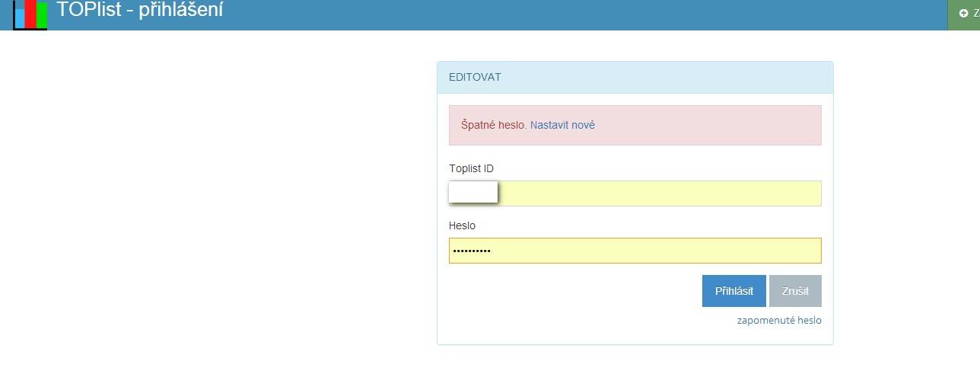This screenshot has height=390, width=980.
Task: Click the Zrušit cancel button
Action: [795, 291]
